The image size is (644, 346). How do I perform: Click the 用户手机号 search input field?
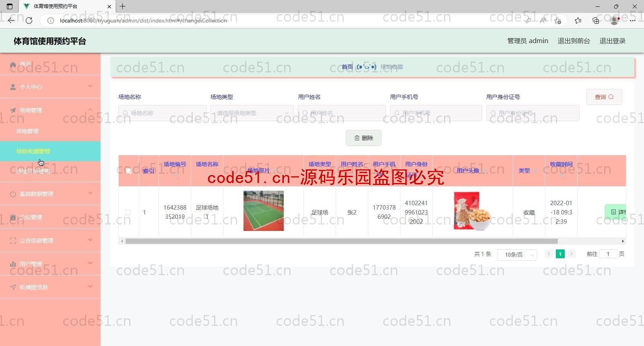point(436,113)
